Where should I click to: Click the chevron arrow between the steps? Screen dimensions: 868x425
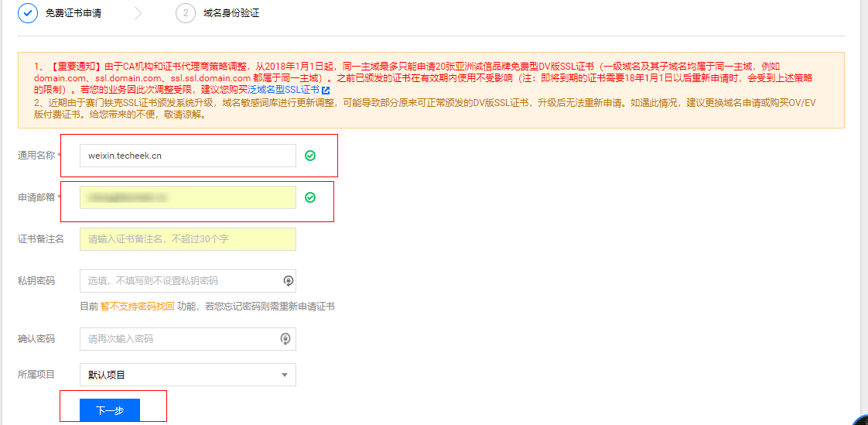(138, 13)
